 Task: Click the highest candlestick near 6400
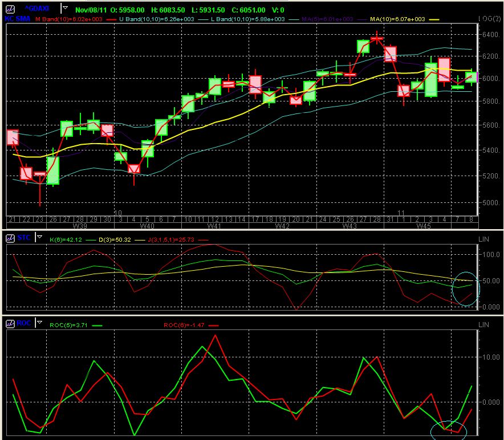click(x=377, y=39)
